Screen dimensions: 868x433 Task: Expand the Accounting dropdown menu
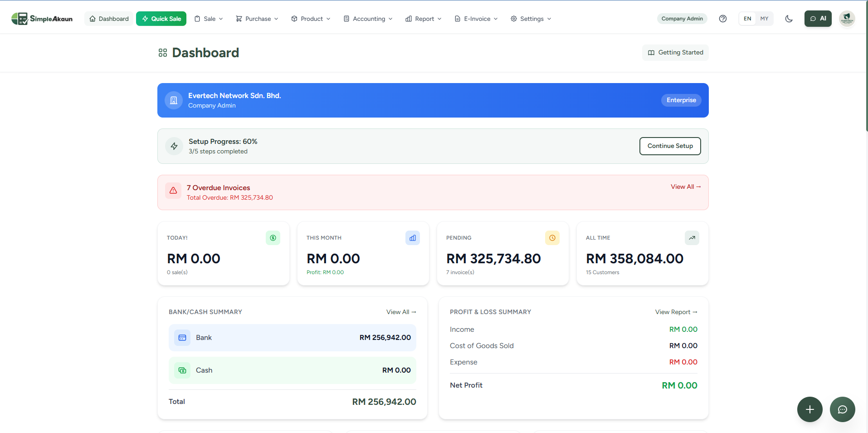[368, 19]
